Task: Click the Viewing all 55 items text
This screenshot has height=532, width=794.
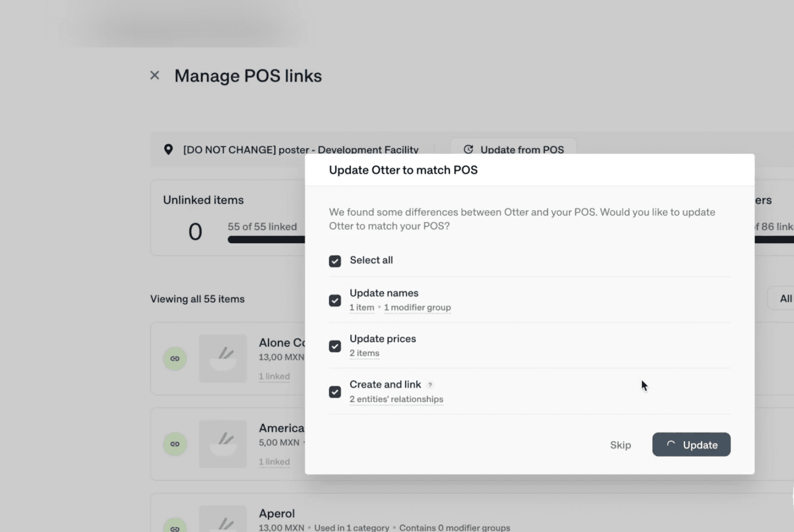Action: pyautogui.click(x=197, y=299)
